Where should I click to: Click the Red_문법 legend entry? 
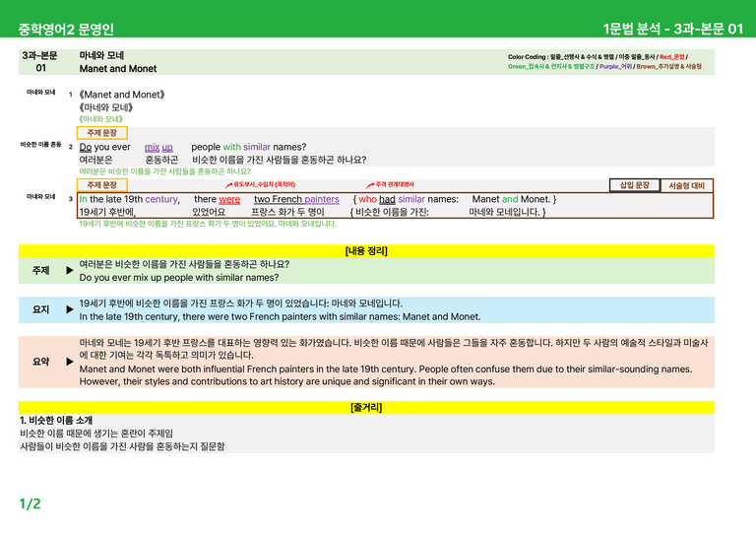pos(671,57)
